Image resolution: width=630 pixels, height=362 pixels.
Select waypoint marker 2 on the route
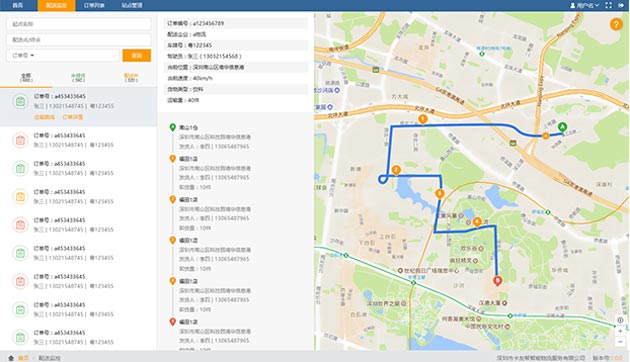396,170
